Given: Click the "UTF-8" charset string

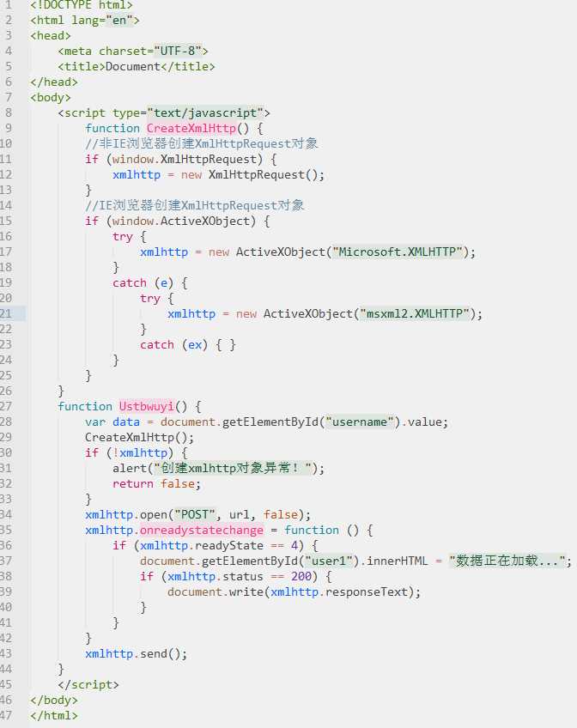Looking at the screenshot, I should pos(179,51).
